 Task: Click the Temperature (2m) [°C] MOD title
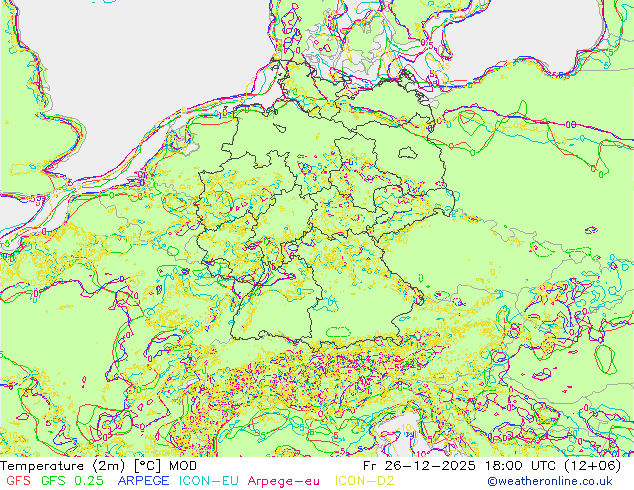99,466
